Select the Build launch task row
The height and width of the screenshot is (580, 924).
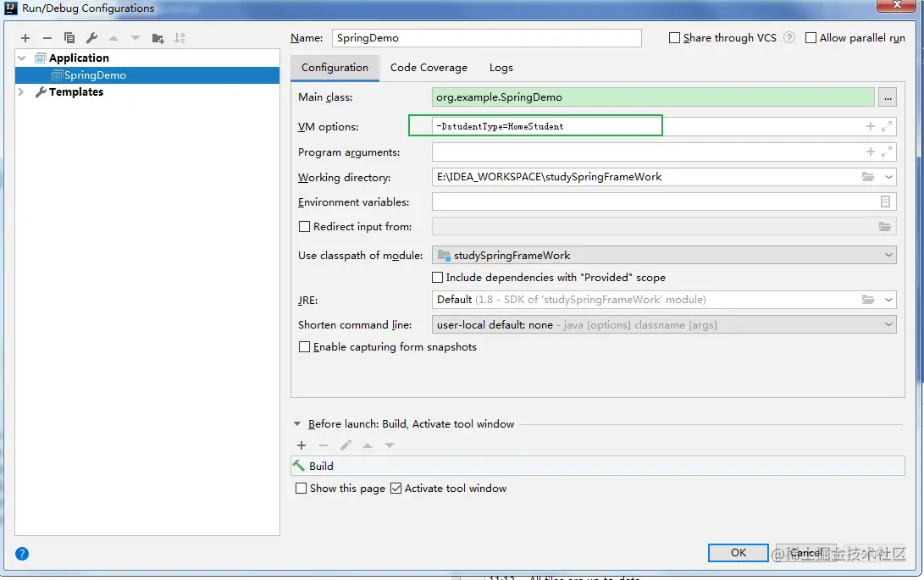click(x=598, y=466)
